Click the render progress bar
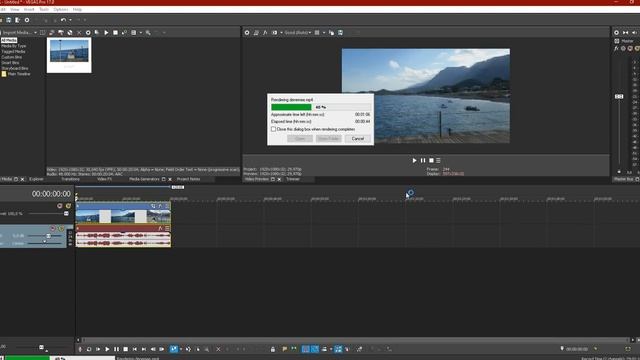 (321, 107)
